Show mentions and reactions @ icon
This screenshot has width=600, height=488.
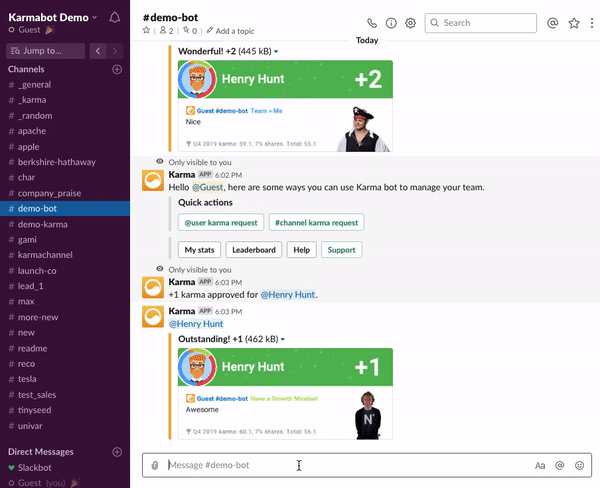(552, 23)
